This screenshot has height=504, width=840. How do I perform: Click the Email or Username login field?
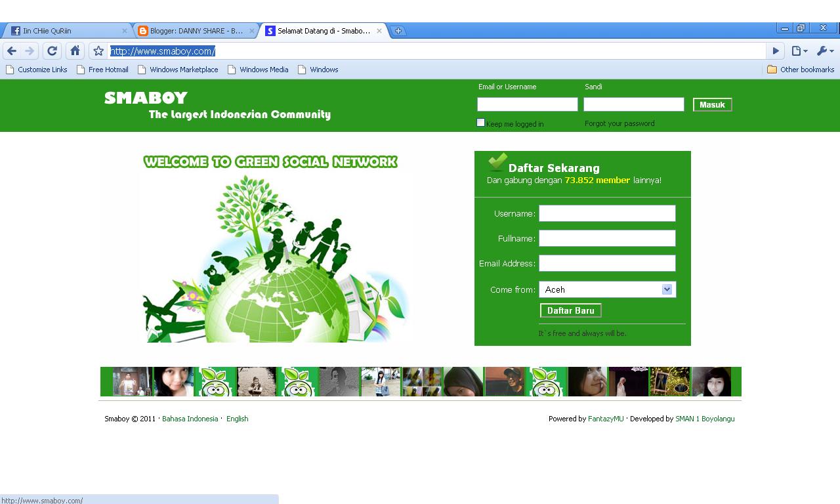[528, 104]
